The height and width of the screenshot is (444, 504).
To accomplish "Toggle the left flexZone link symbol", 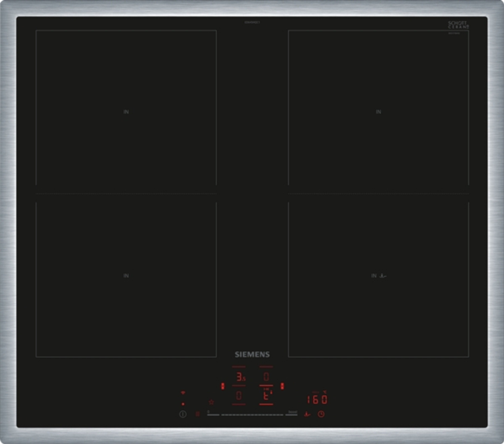I will pos(223,386).
